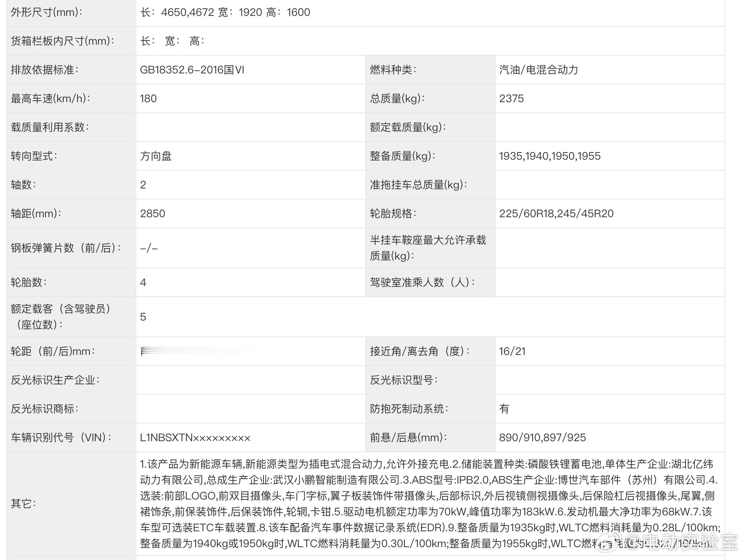
Task: Select the ABS value 有
Action: click(504, 409)
